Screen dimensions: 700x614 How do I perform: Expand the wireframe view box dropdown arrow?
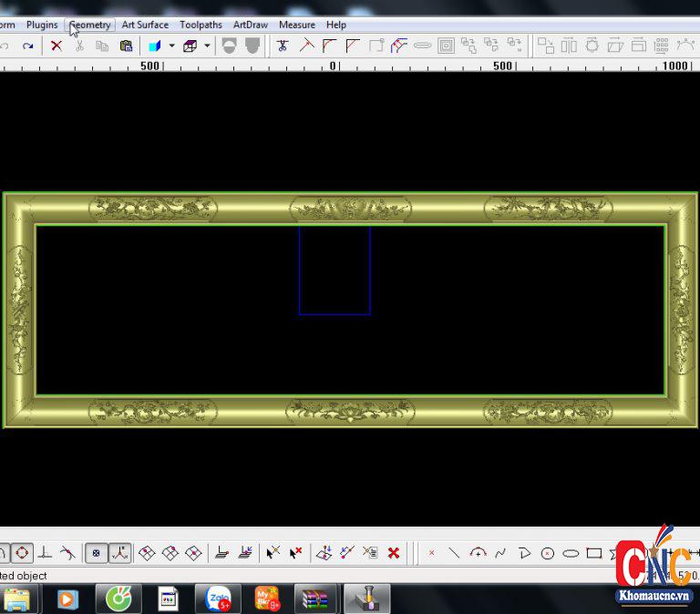207,46
